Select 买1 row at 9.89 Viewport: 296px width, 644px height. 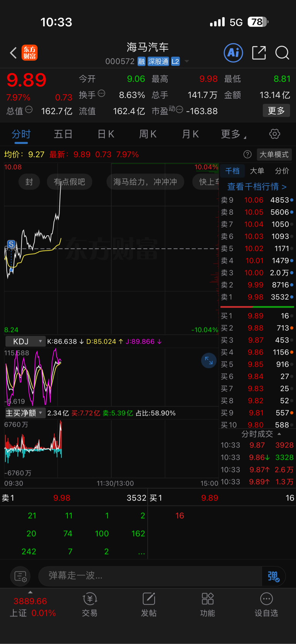pos(257,316)
